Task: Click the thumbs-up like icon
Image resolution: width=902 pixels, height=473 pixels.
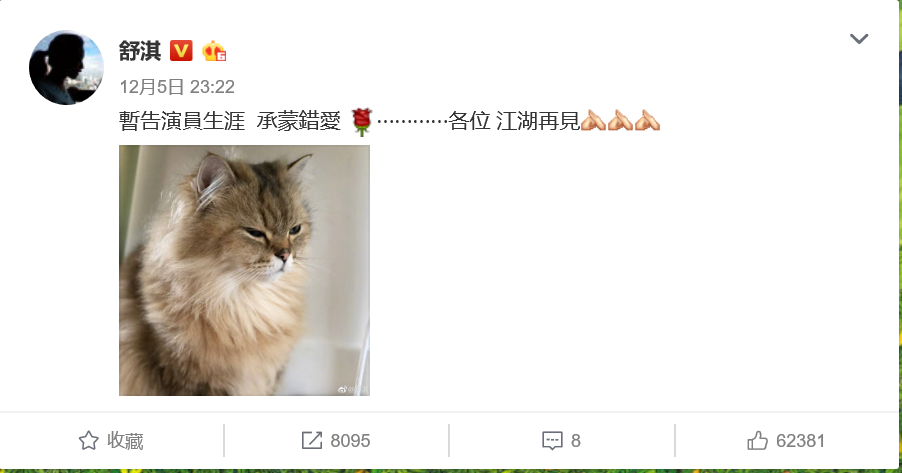Action: coord(757,441)
